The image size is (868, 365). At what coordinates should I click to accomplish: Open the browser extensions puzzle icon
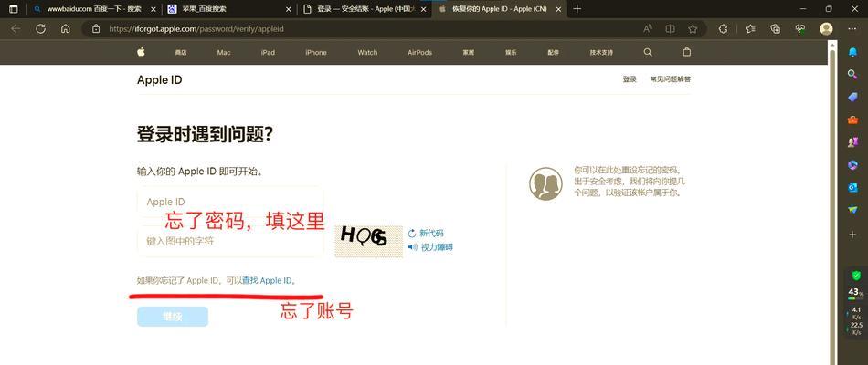point(723,29)
